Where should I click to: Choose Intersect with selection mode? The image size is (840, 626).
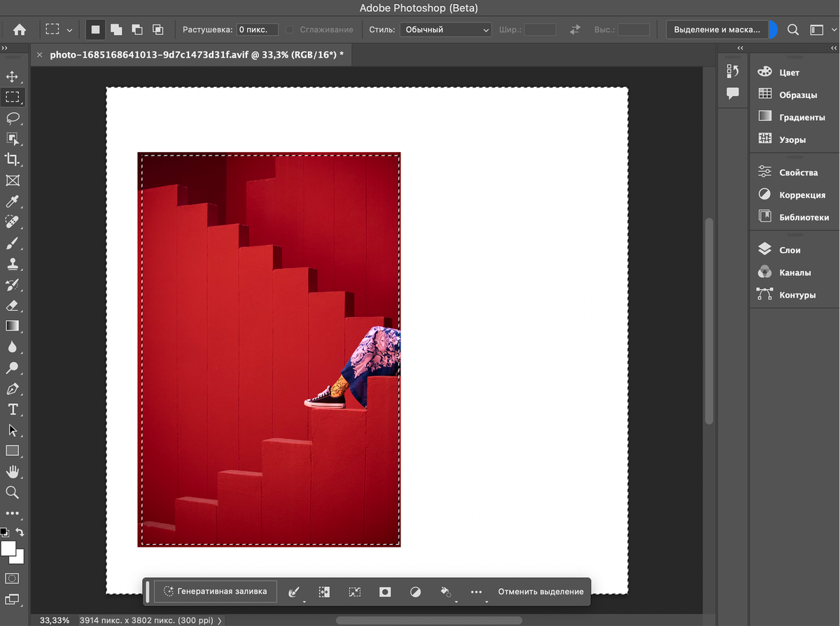pos(158,29)
